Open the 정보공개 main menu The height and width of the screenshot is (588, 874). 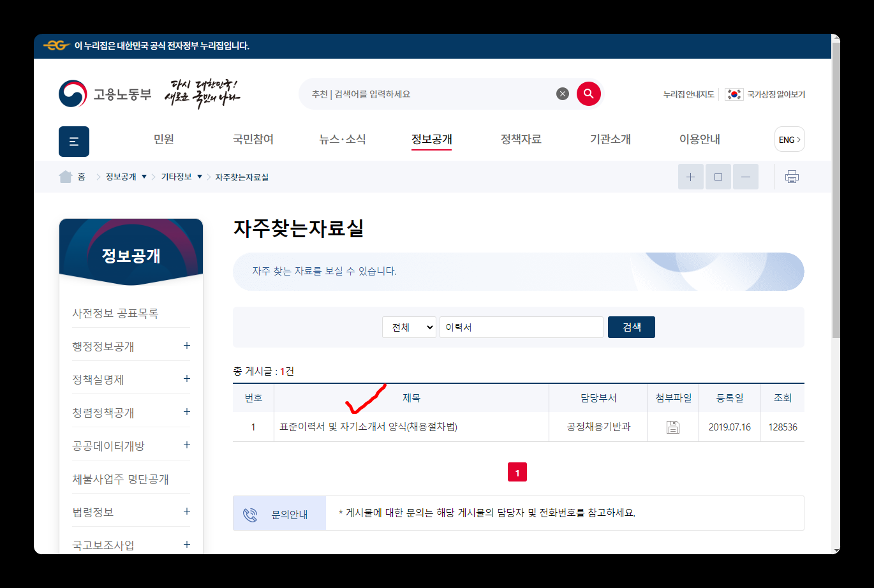point(432,139)
